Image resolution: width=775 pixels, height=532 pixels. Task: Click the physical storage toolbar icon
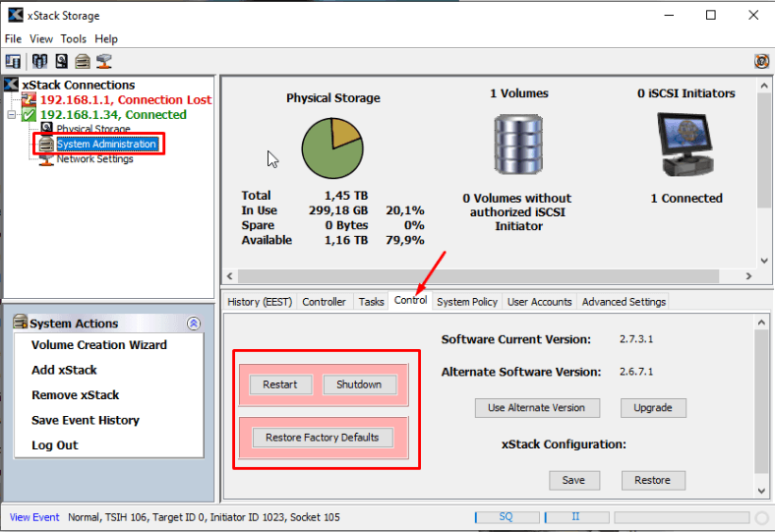point(61,61)
